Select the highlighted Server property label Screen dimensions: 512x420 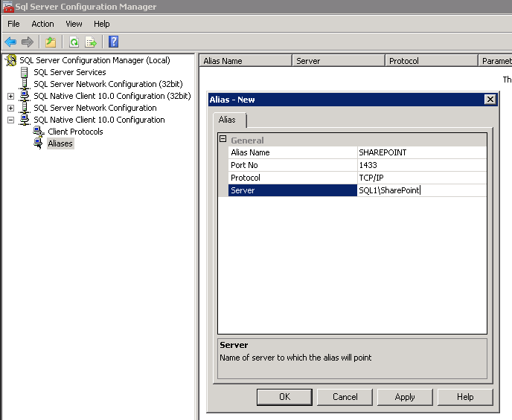292,190
